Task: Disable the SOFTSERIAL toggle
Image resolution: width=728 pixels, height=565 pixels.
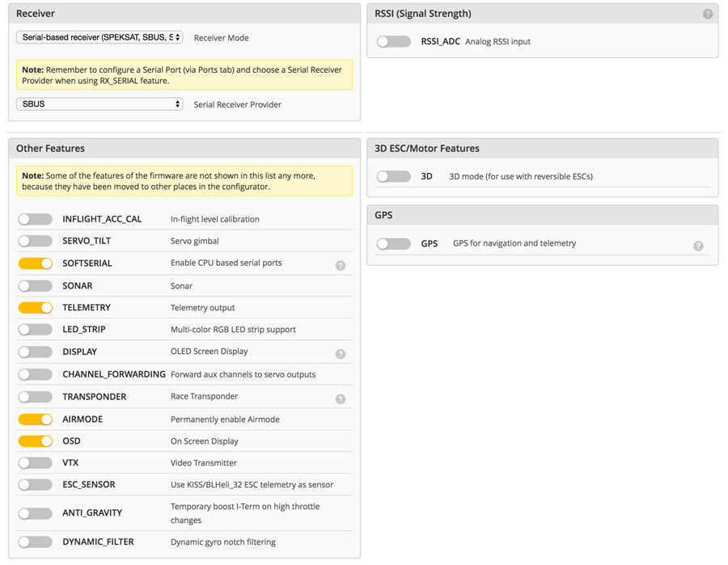Action: (x=36, y=263)
